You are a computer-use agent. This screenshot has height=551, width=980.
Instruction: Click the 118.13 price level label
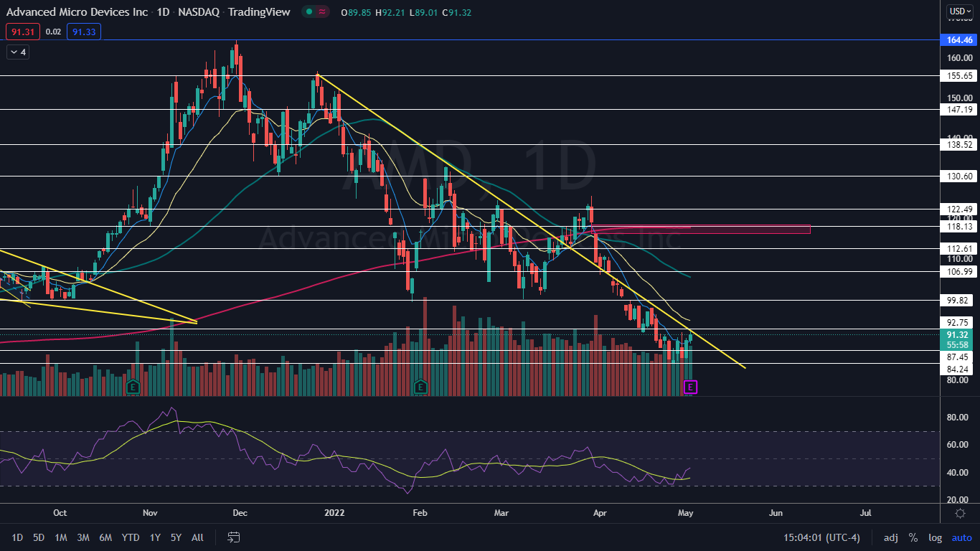960,226
